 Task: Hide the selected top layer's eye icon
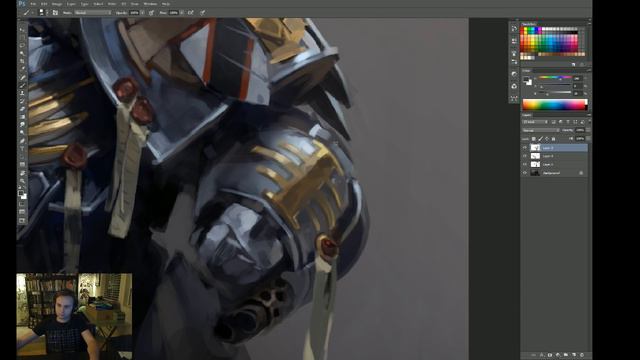tap(525, 148)
